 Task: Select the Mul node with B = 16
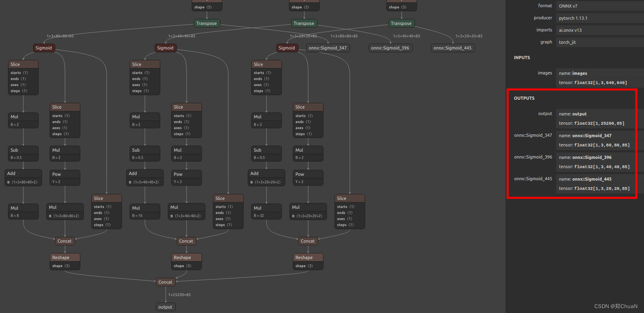click(145, 212)
